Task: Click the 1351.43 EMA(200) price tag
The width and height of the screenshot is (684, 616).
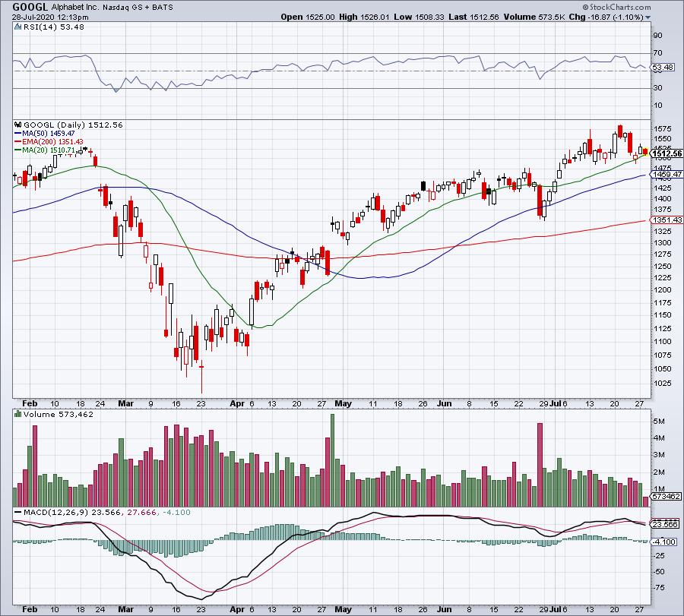Action: [667, 220]
